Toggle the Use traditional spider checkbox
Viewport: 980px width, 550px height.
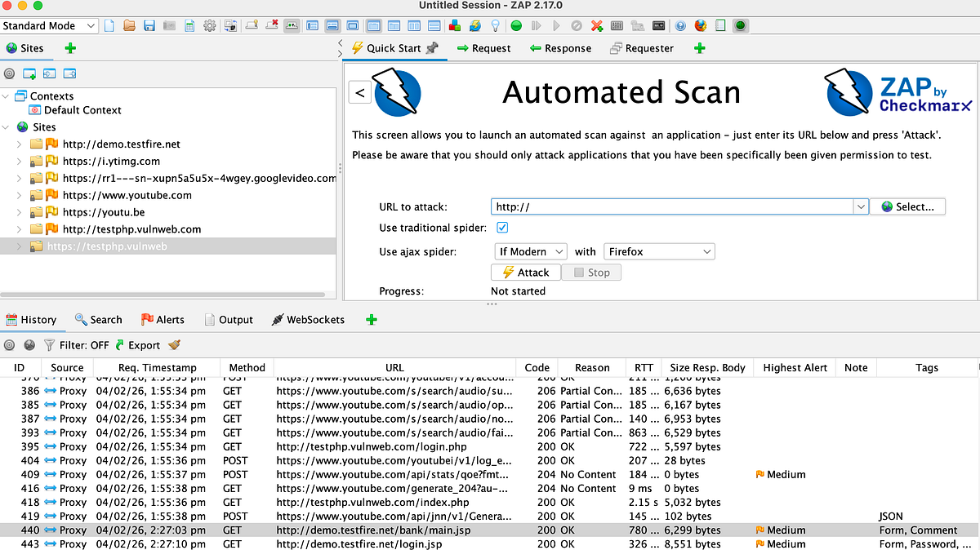coord(502,228)
